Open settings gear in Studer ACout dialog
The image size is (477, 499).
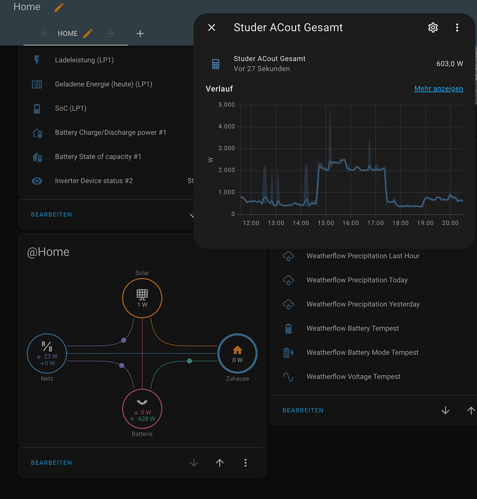click(x=433, y=28)
